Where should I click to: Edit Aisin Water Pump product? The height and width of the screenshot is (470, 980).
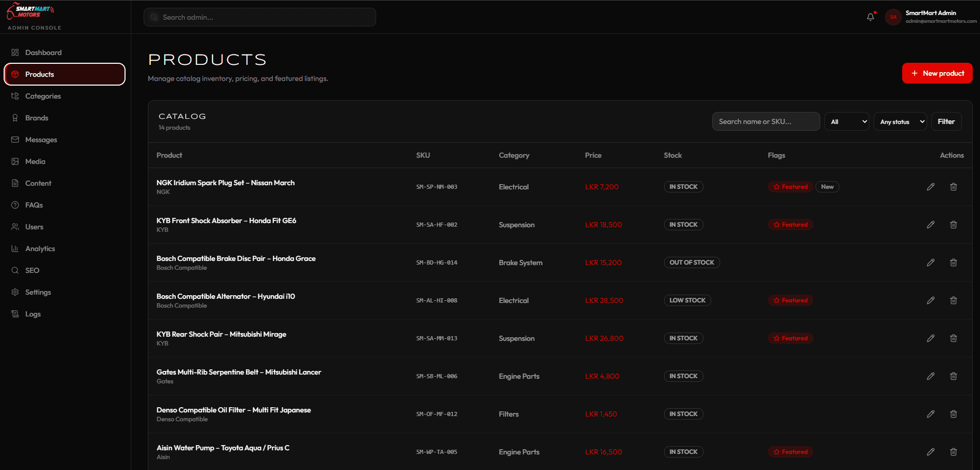(931, 452)
